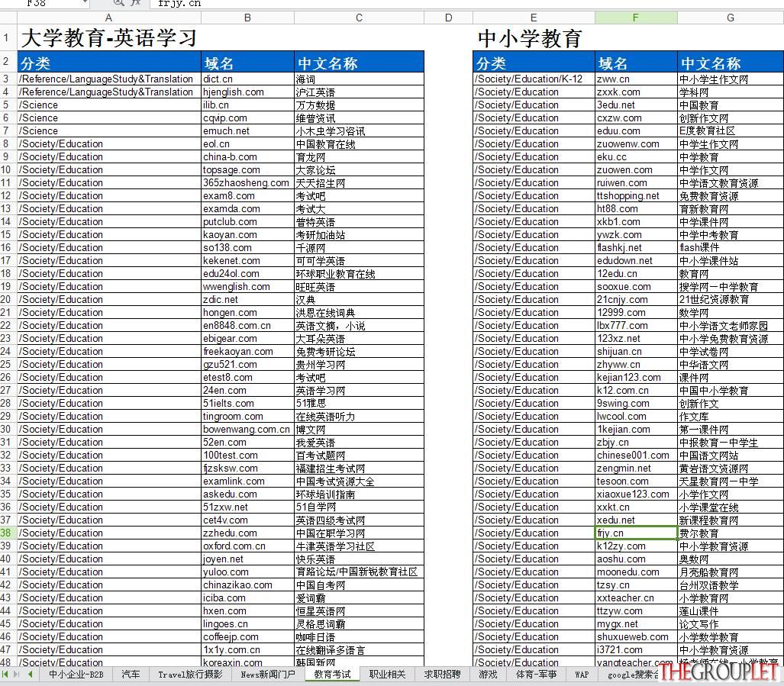The height and width of the screenshot is (686, 784).
Task: Select column B header
Action: 247,18
